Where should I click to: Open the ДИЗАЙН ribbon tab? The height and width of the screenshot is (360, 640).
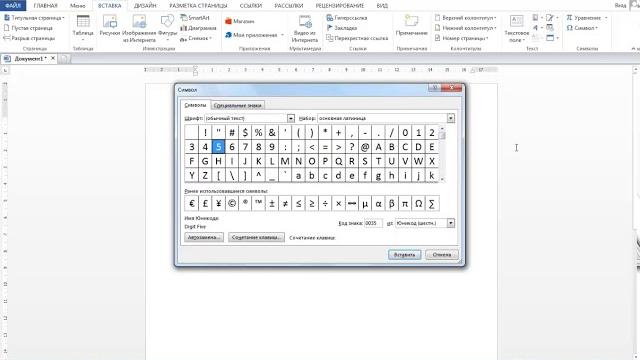tap(145, 6)
